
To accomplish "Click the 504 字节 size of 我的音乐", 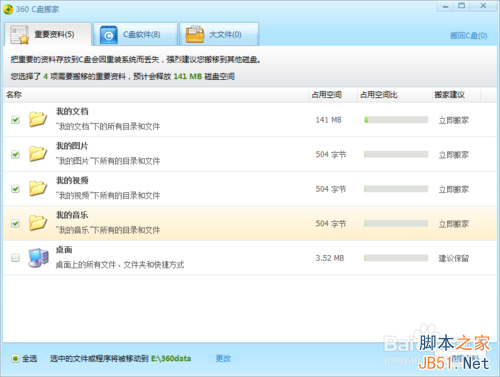I will click(x=331, y=223).
